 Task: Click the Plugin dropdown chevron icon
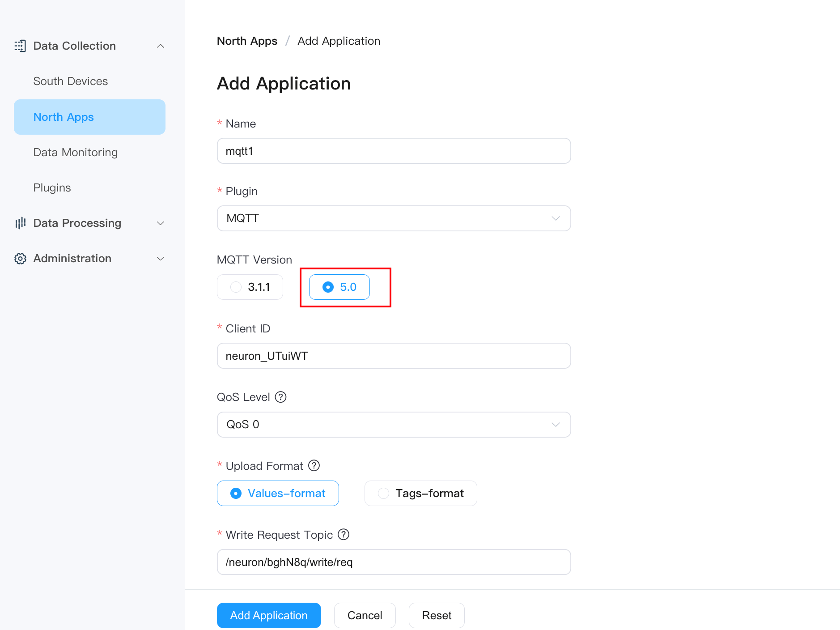556,218
